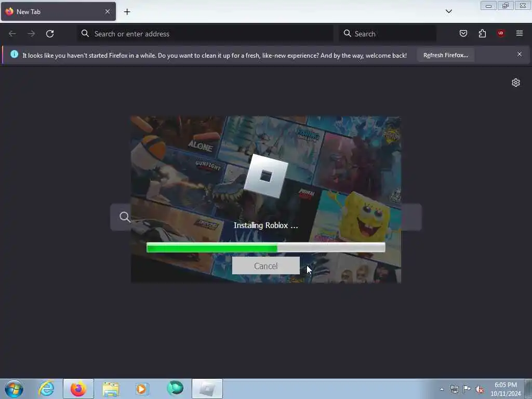Screen dimensions: 532x399
Task: Switch to Firefox in the taskbar
Action: click(78, 389)
